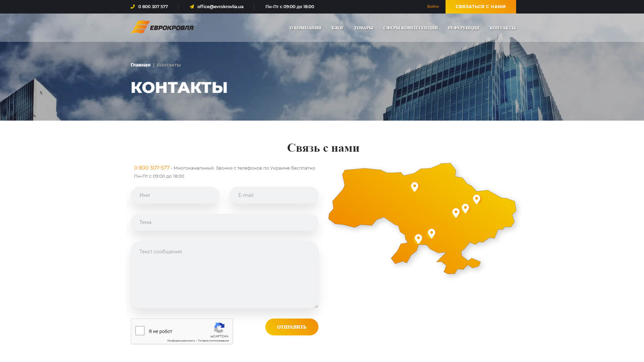This screenshot has width=644, height=362.
Task: Click the 'Связаться с нами' button
Action: pyautogui.click(x=481, y=7)
